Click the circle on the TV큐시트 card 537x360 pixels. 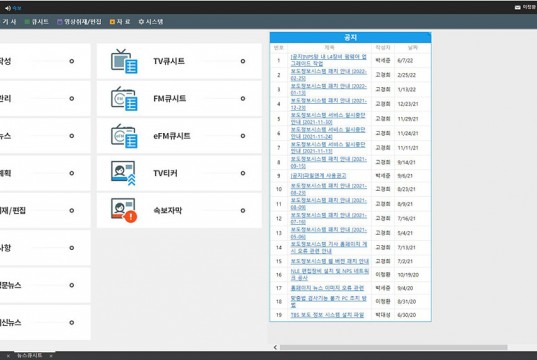point(243,61)
